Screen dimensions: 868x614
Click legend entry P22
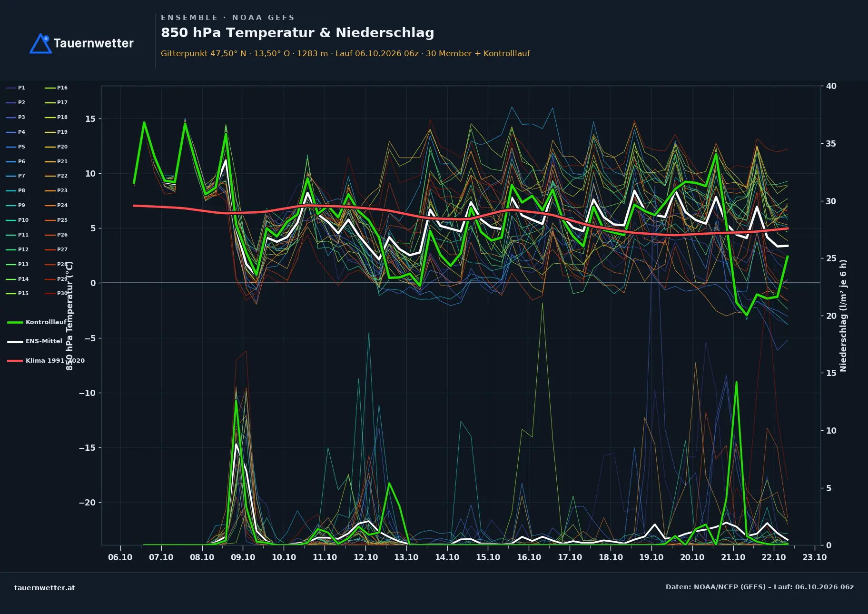[x=56, y=176]
